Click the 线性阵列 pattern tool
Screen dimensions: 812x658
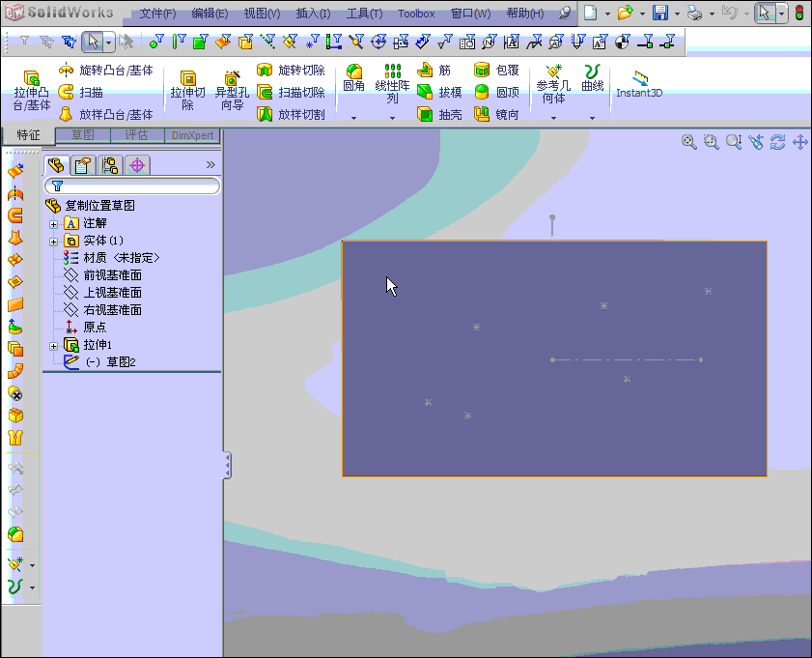click(392, 83)
